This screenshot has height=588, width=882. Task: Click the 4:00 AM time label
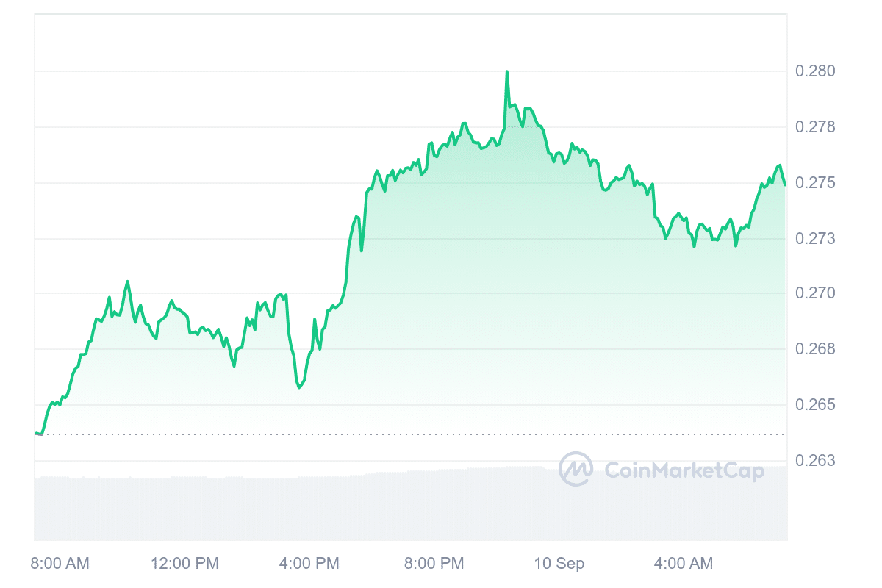click(684, 564)
